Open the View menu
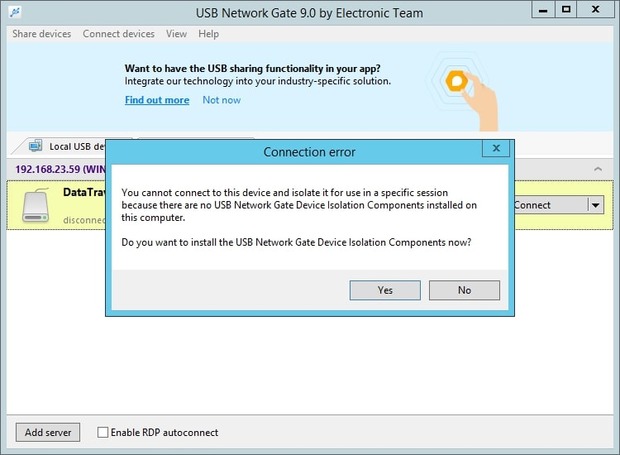Viewport: 620px width, 455px height. [x=176, y=34]
